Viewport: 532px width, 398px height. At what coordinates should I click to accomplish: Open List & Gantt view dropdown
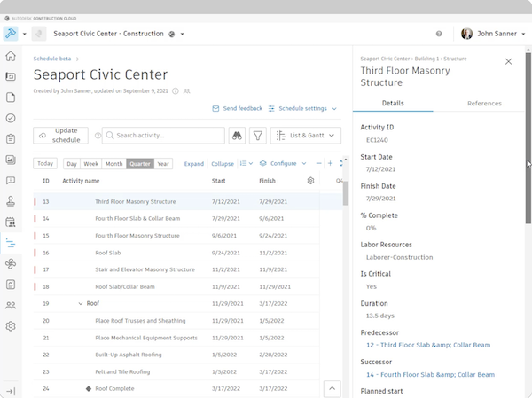click(x=306, y=136)
